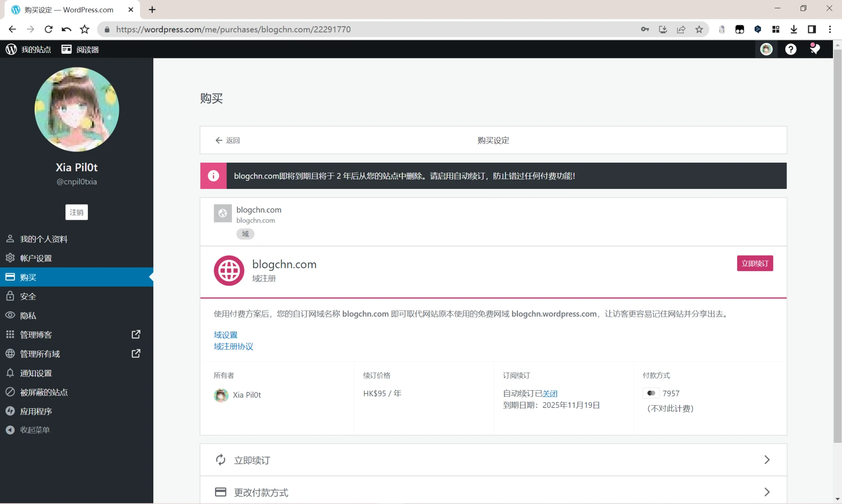This screenshot has height=504, width=842.
Task: Click the external link icon beside 管理博客
Action: click(136, 334)
